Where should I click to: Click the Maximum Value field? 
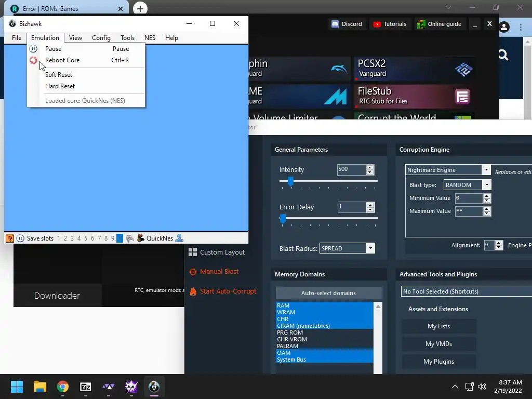pos(469,211)
